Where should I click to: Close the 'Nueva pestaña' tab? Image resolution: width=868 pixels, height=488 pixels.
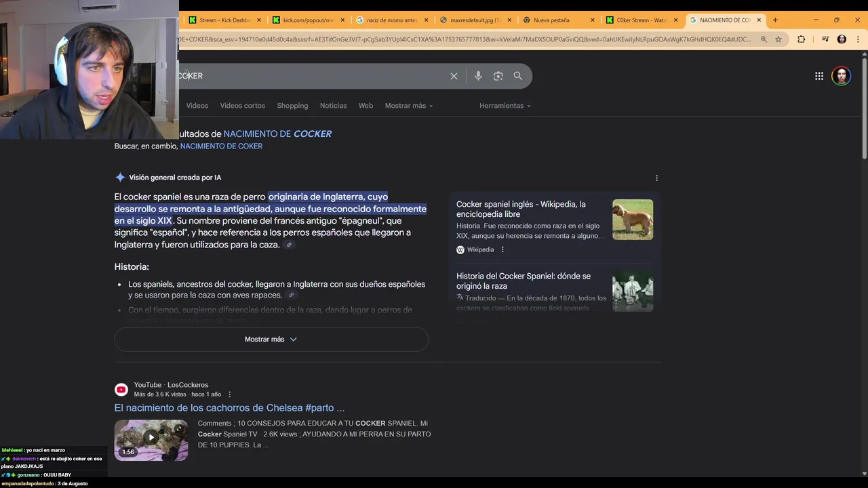click(x=593, y=20)
